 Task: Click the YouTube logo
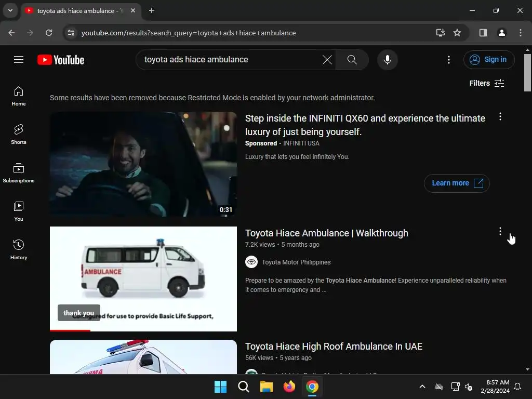point(61,60)
